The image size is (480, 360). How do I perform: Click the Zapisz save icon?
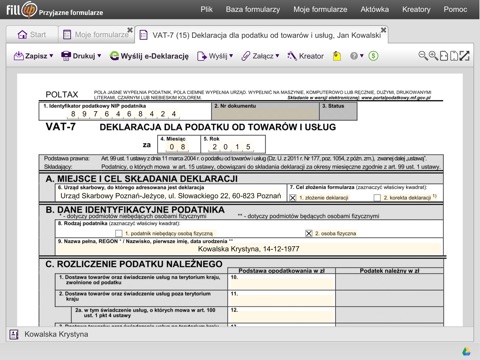18,56
